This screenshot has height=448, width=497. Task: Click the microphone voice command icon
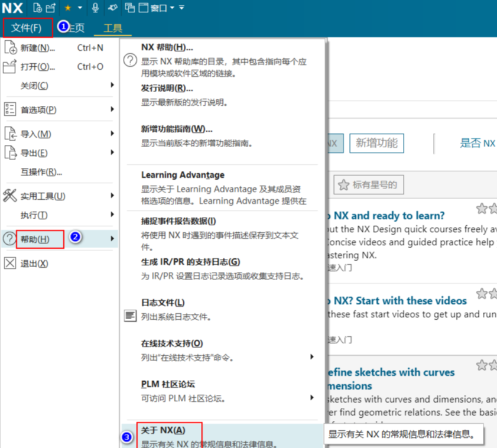(x=95, y=8)
